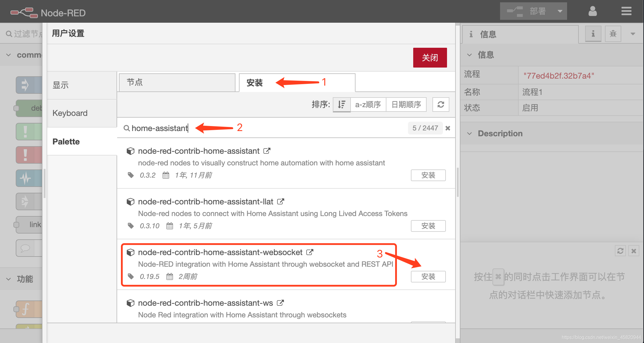Open the debug messages bug icon tab
This screenshot has width=644, height=343.
[x=613, y=34]
